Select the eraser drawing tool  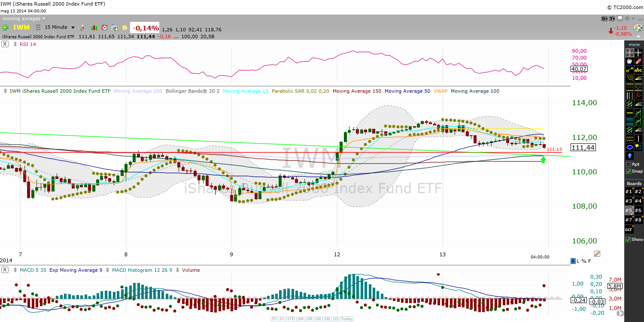pos(638,61)
